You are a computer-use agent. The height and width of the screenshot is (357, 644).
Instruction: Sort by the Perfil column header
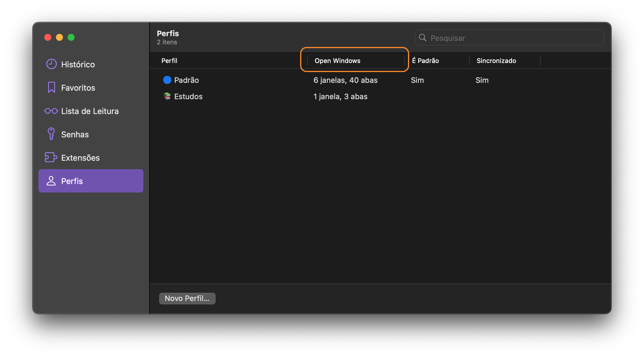[x=169, y=61]
